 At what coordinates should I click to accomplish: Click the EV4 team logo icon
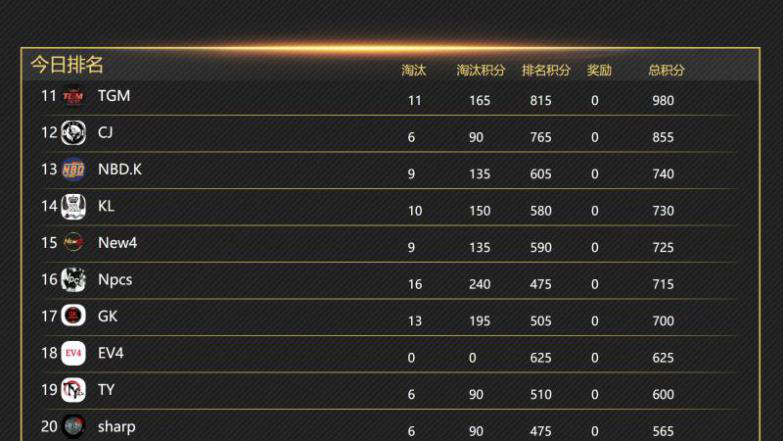(x=73, y=353)
